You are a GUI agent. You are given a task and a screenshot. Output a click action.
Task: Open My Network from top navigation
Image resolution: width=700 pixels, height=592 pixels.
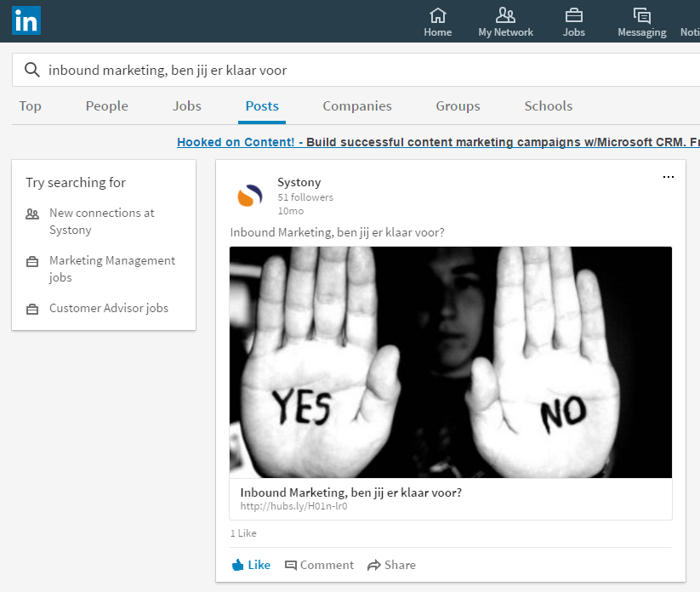(x=505, y=22)
